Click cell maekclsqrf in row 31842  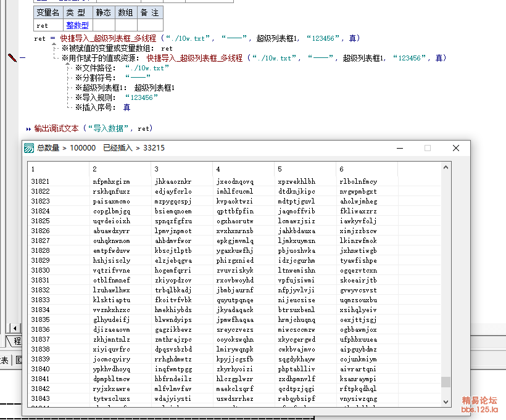coord(235,389)
